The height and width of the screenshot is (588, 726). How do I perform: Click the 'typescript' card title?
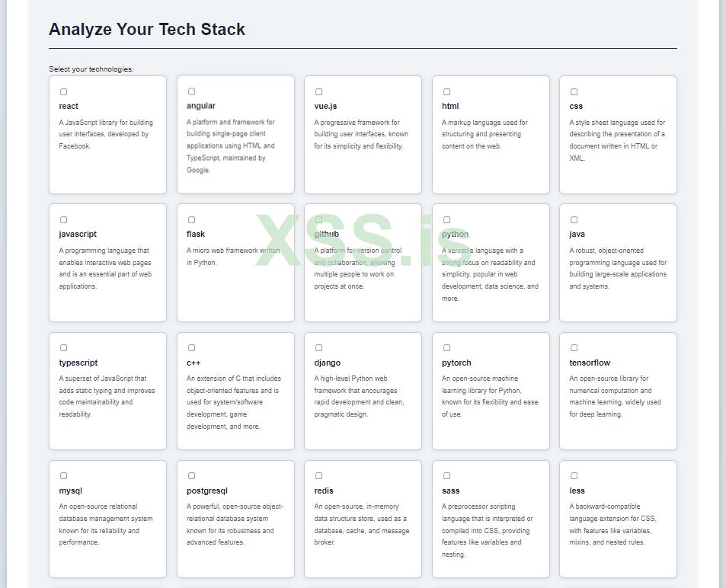[x=78, y=363]
